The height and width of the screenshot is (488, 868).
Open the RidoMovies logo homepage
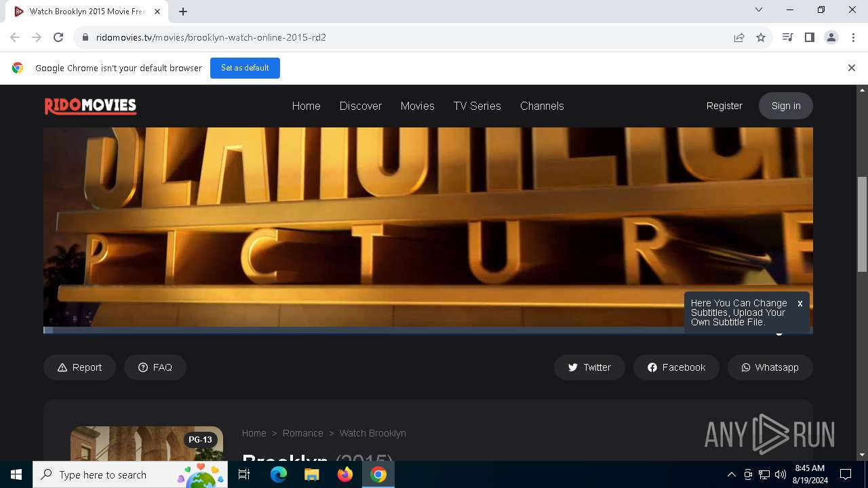click(x=90, y=106)
